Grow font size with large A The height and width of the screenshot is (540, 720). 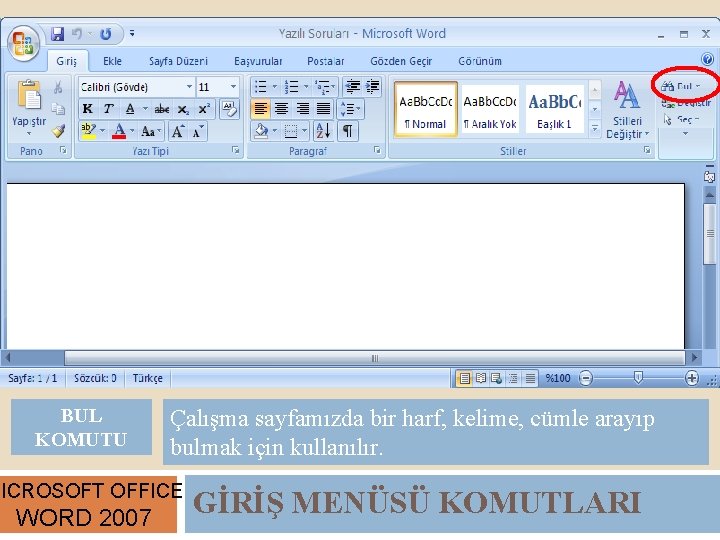click(x=178, y=132)
